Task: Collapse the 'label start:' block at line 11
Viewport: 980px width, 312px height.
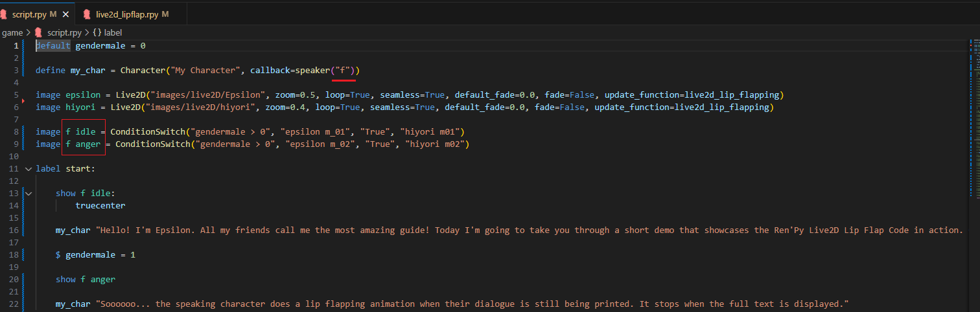Action: pos(28,169)
